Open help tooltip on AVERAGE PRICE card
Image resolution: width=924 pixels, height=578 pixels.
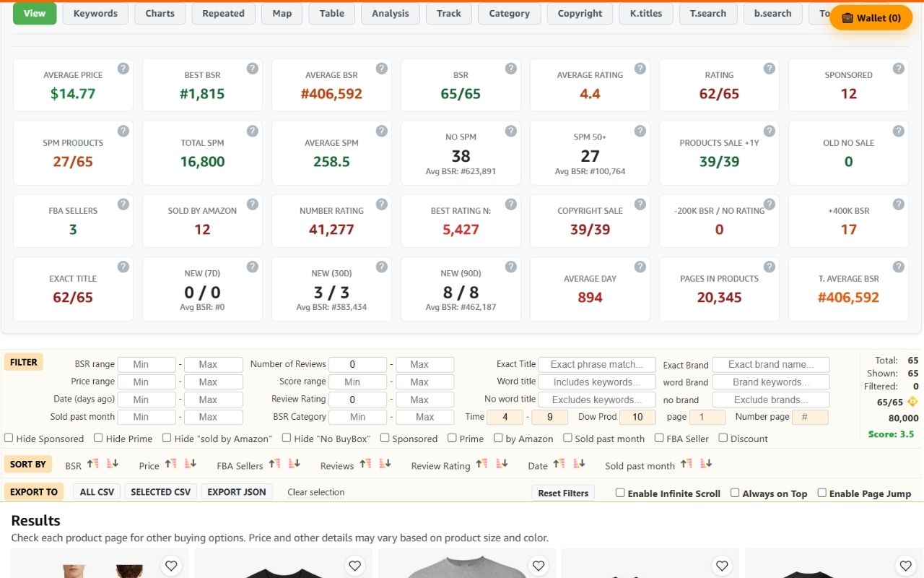123,69
